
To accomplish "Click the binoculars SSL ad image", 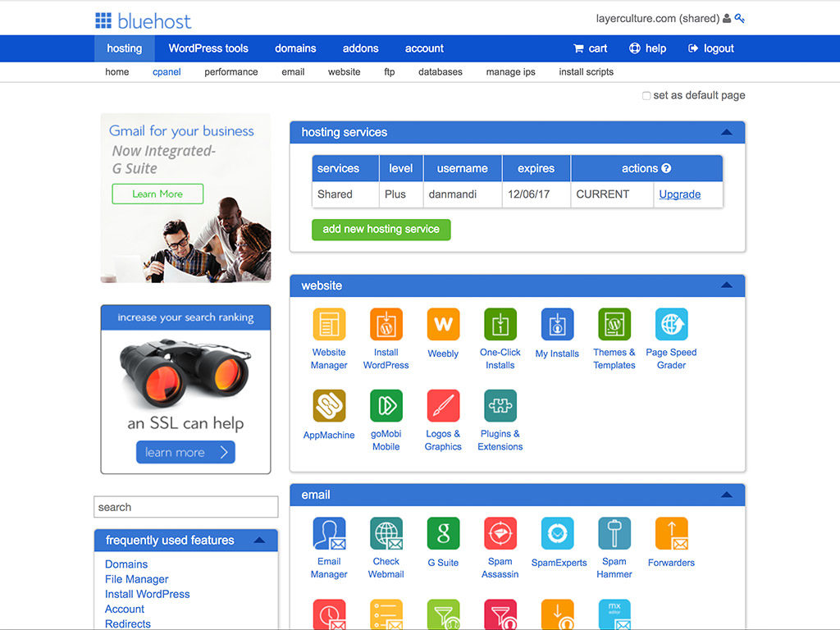I will pyautogui.click(x=185, y=373).
